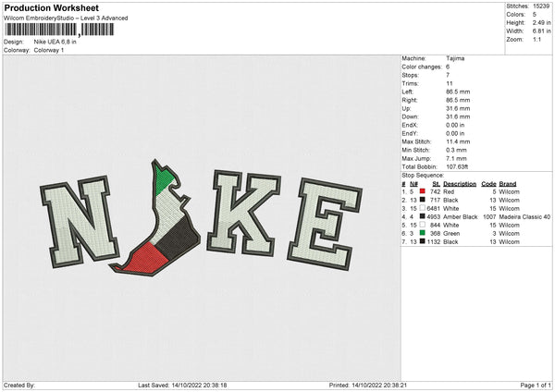Click the "Printed: 14/10/2022 20:38:21" text
This screenshot has height=392, width=555.
[368, 385]
